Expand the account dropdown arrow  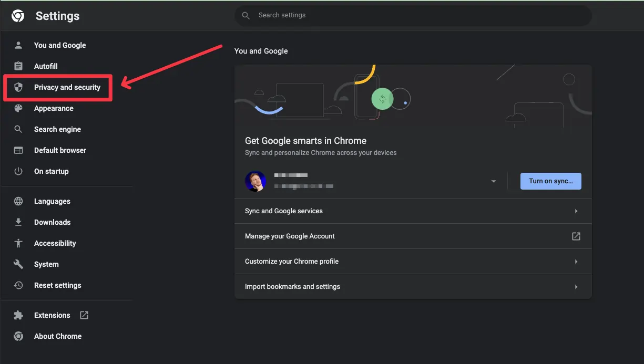(493, 181)
